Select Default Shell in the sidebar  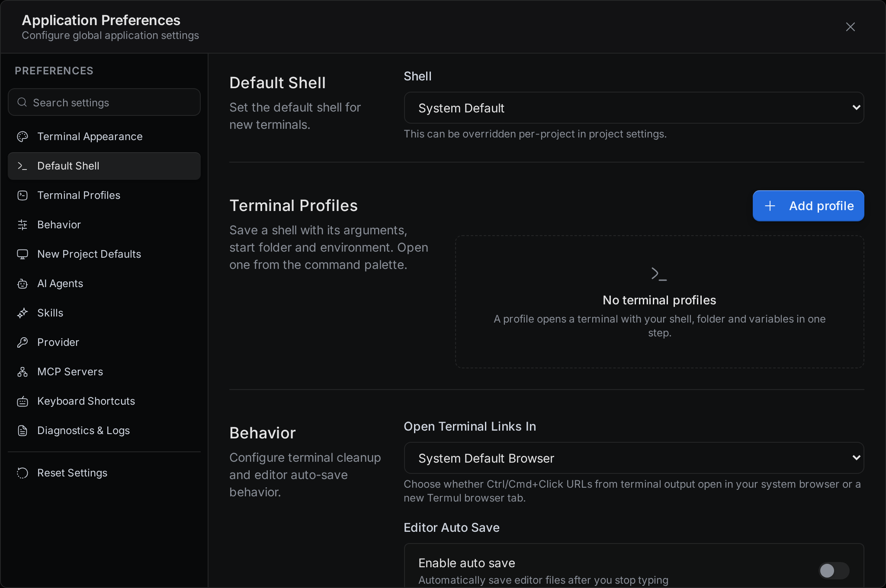(104, 166)
